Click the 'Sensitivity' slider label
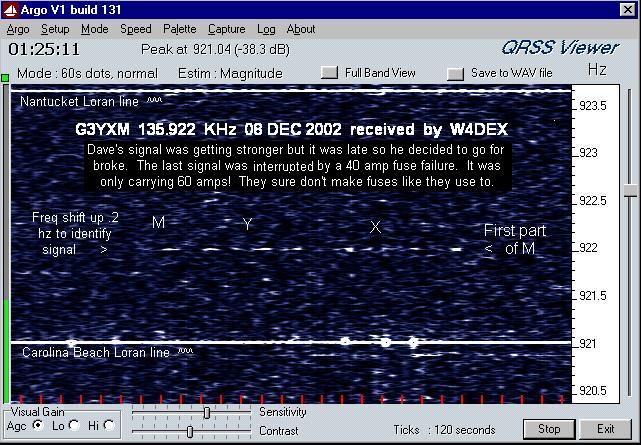641x445 pixels. pos(282,412)
